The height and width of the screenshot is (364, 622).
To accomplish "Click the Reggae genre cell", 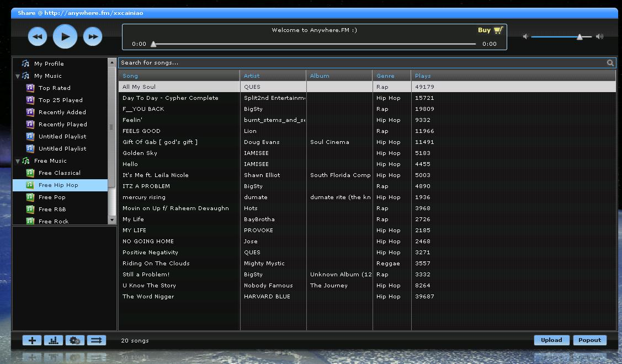I will coord(391,263).
